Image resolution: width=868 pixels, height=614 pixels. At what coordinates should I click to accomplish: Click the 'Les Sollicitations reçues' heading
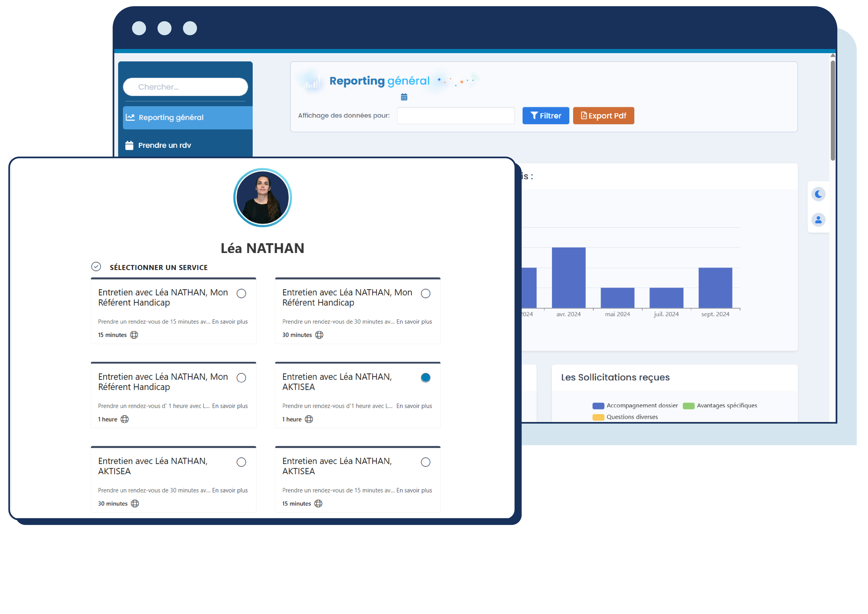615,378
